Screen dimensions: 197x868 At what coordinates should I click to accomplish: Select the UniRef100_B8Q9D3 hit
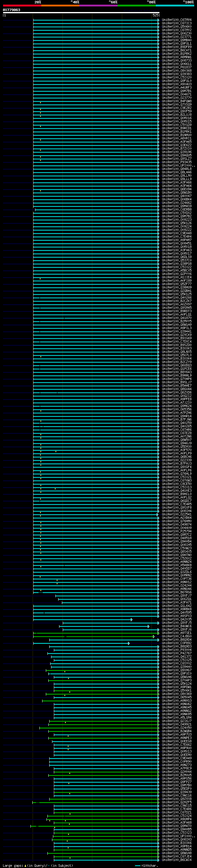[177, 646]
